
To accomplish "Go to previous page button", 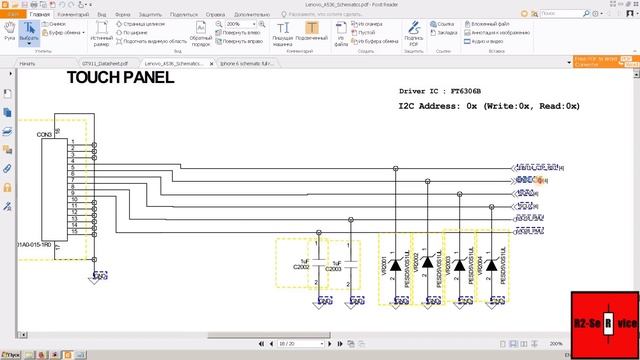I will tap(271, 344).
